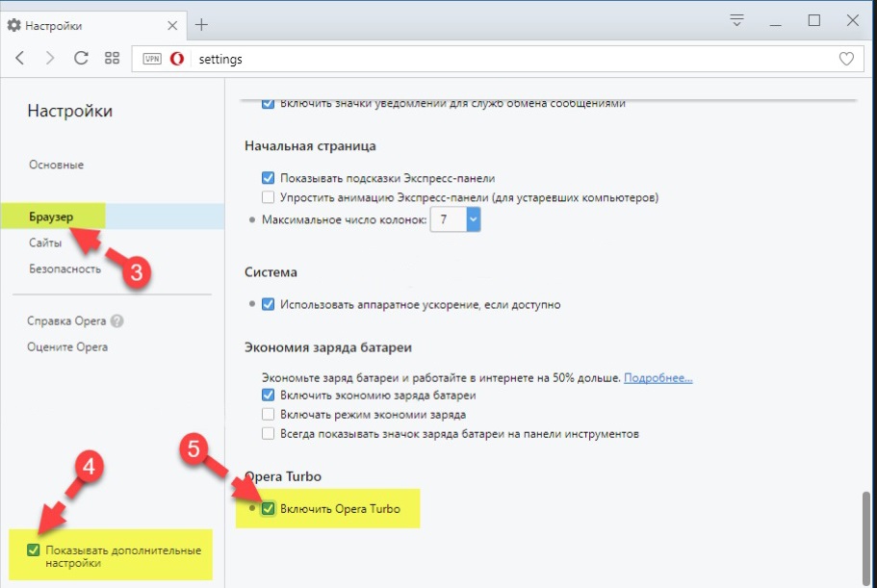Open the tab menu icon in title bar
Screen dimensions: 877x588
[736, 21]
